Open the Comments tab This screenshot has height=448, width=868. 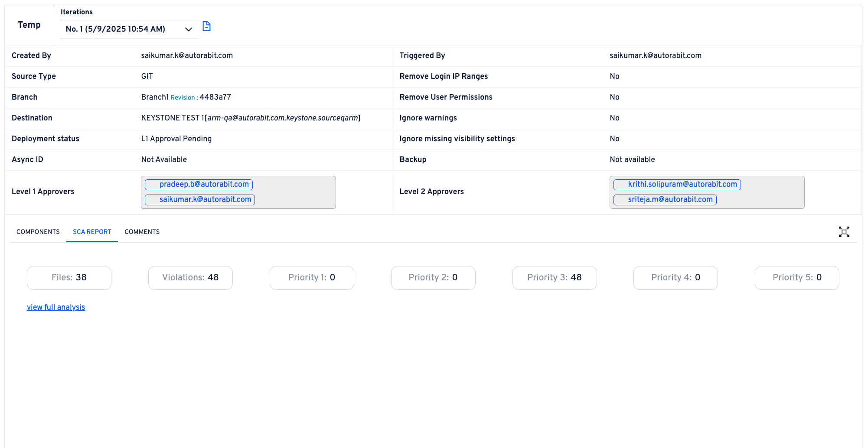coord(142,232)
